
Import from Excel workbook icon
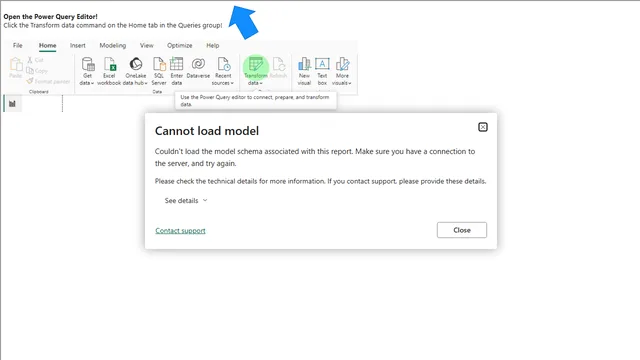(109, 64)
